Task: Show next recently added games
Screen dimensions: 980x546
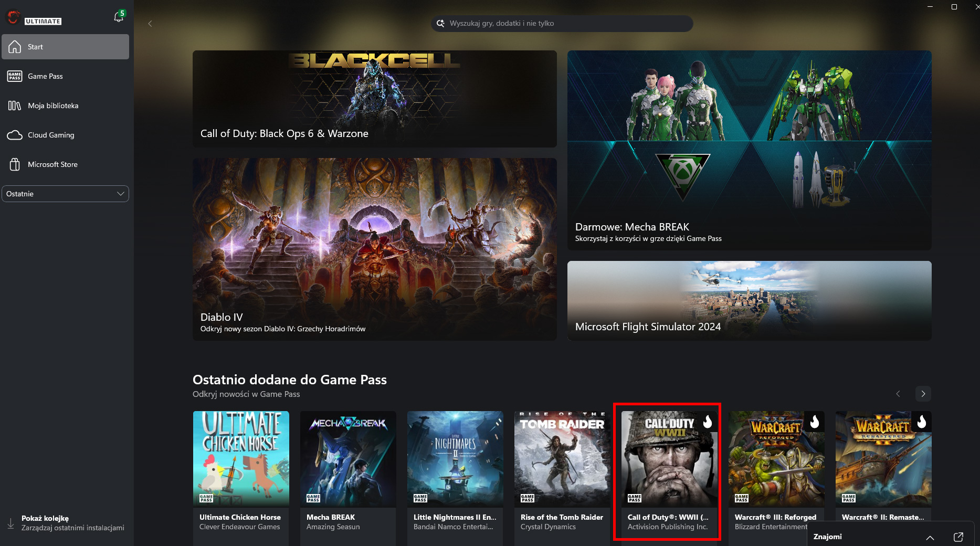Action: 923,394
